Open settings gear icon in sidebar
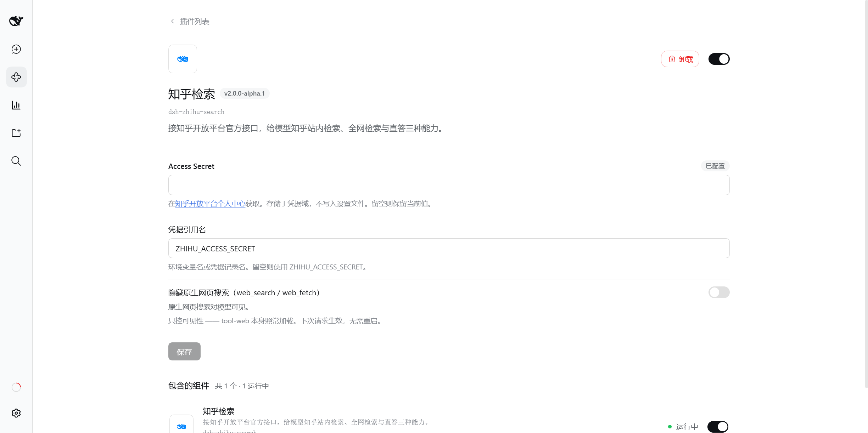 click(16, 413)
